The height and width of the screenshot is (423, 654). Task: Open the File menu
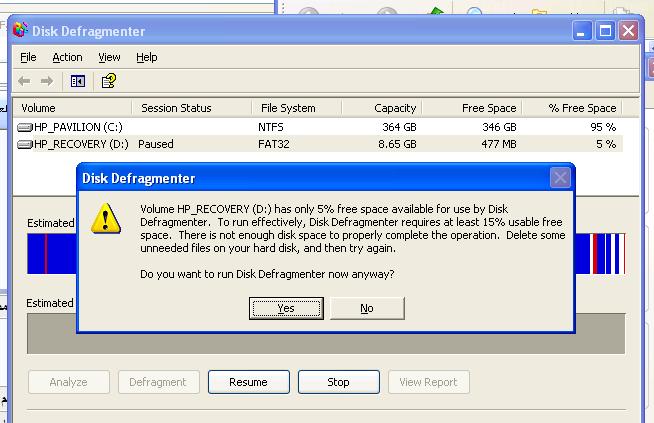28,57
